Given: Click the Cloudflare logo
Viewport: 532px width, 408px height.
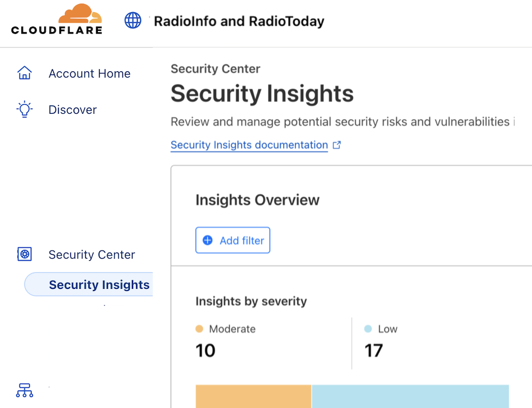Looking at the screenshot, I should pos(56,19).
